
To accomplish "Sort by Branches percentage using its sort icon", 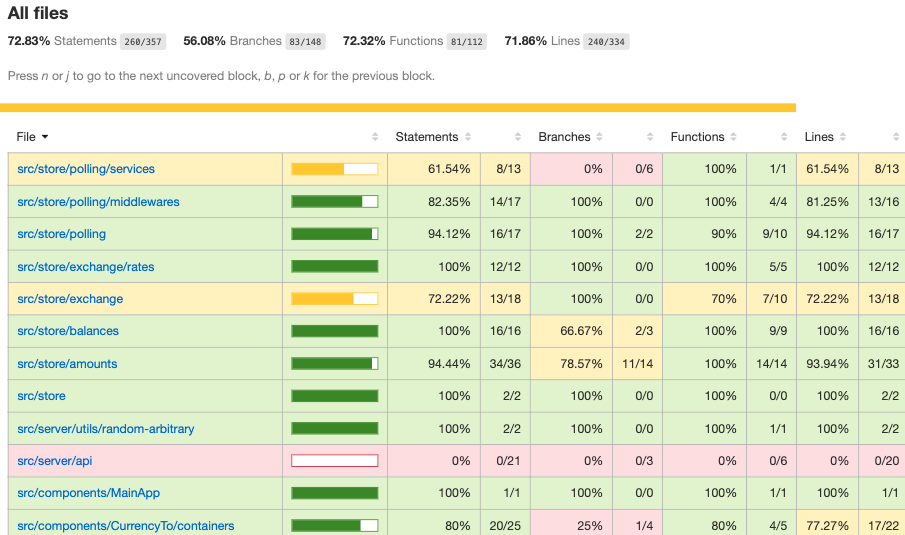I will (600, 137).
